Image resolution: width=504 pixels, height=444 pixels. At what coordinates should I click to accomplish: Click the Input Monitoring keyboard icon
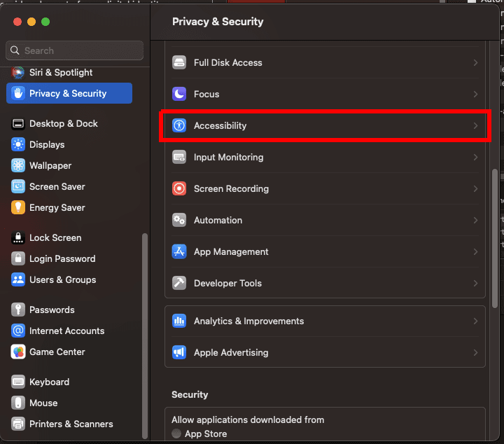coord(179,157)
